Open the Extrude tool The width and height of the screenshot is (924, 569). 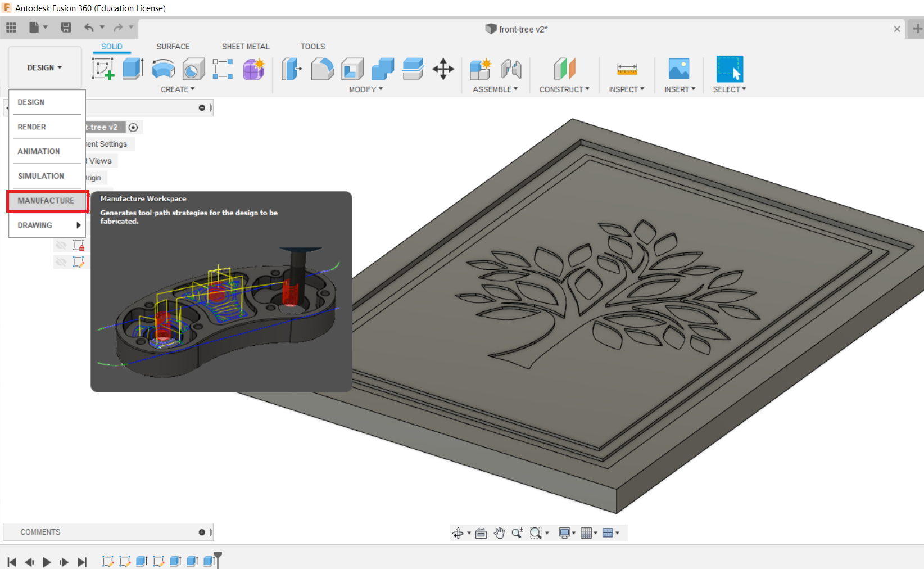coord(133,69)
